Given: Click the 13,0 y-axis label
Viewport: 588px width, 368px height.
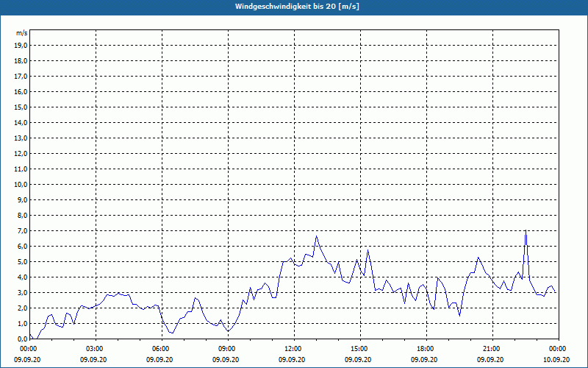Looking at the screenshot, I should tap(21, 138).
